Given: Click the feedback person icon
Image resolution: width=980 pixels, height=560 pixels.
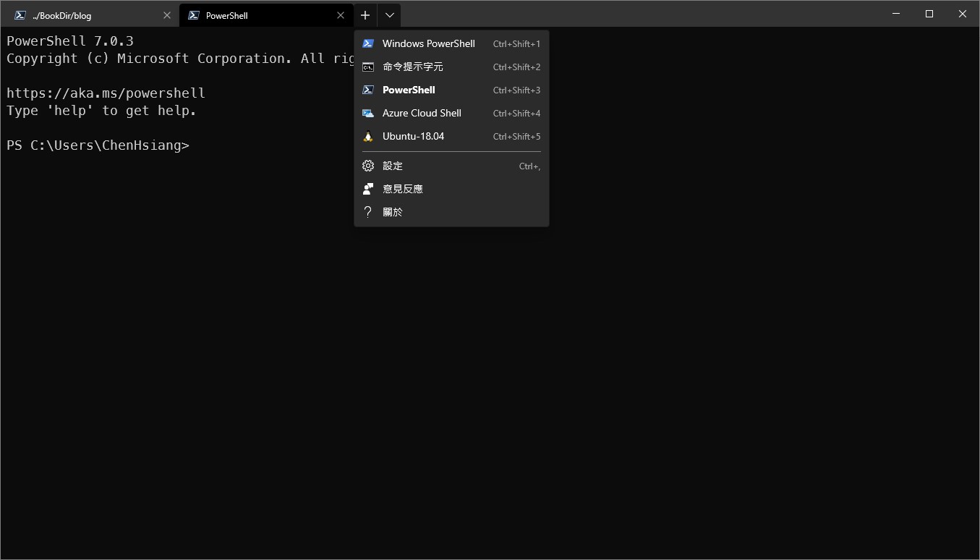Looking at the screenshot, I should click(368, 190).
